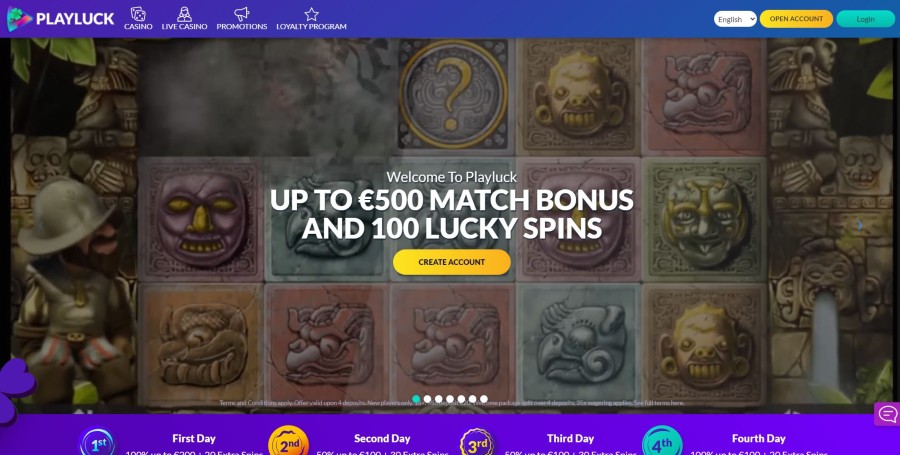
Task: Open the Promotions menu label
Action: (242, 26)
